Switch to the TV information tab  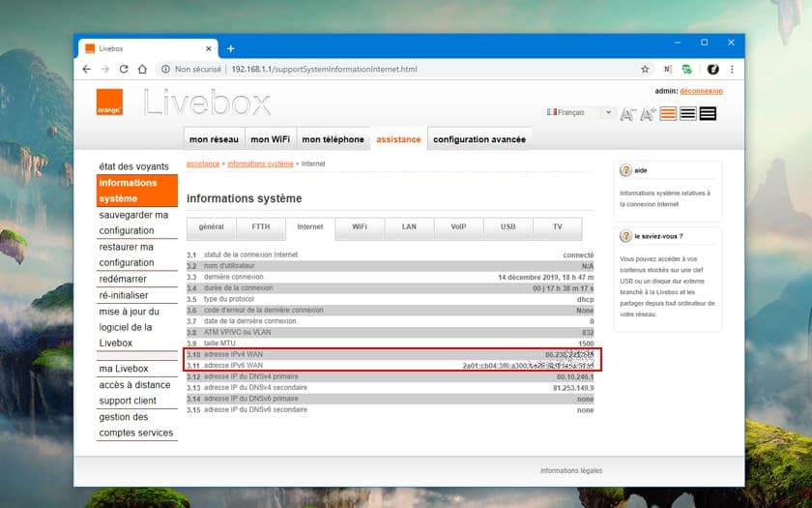coord(557,227)
